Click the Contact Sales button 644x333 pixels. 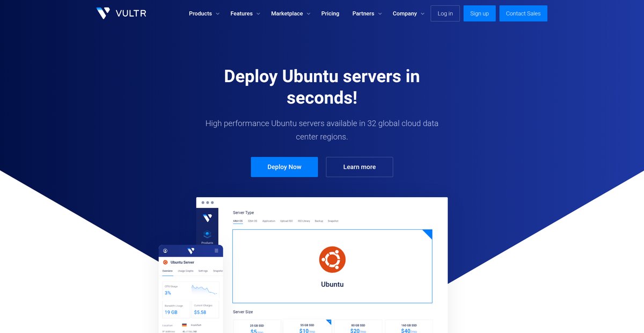click(523, 13)
